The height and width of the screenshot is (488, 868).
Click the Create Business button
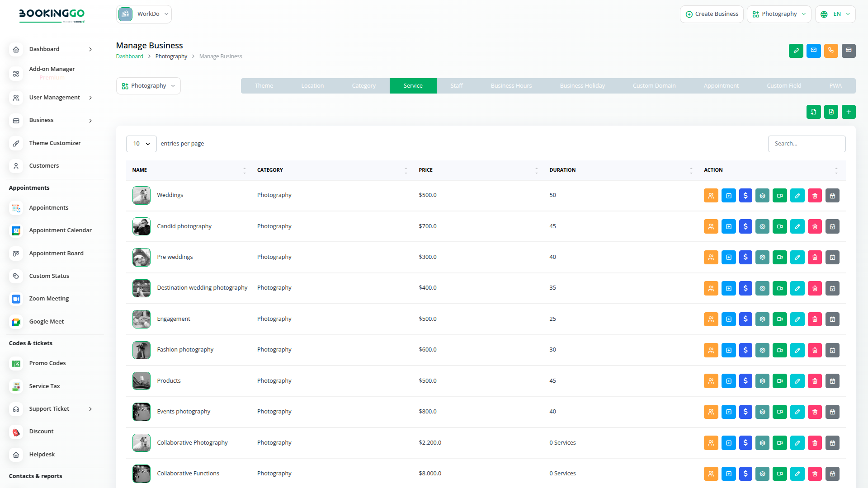click(712, 14)
